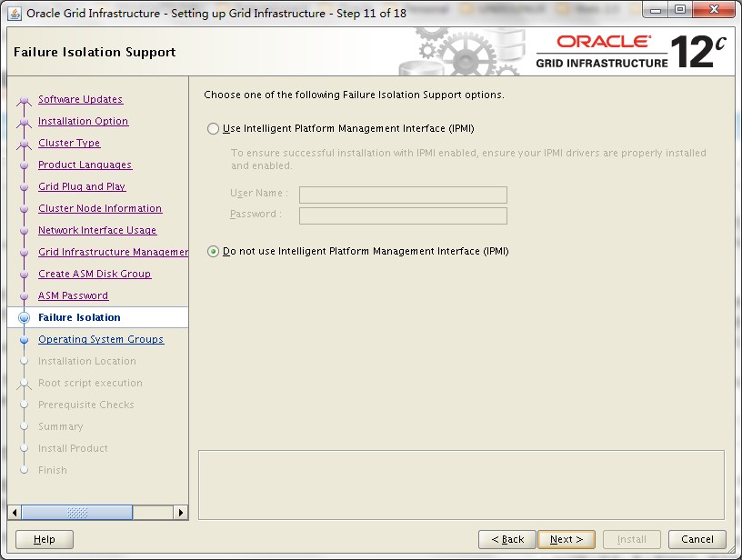The width and height of the screenshot is (742, 560).
Task: Maximize the installer window
Action: coord(679,10)
